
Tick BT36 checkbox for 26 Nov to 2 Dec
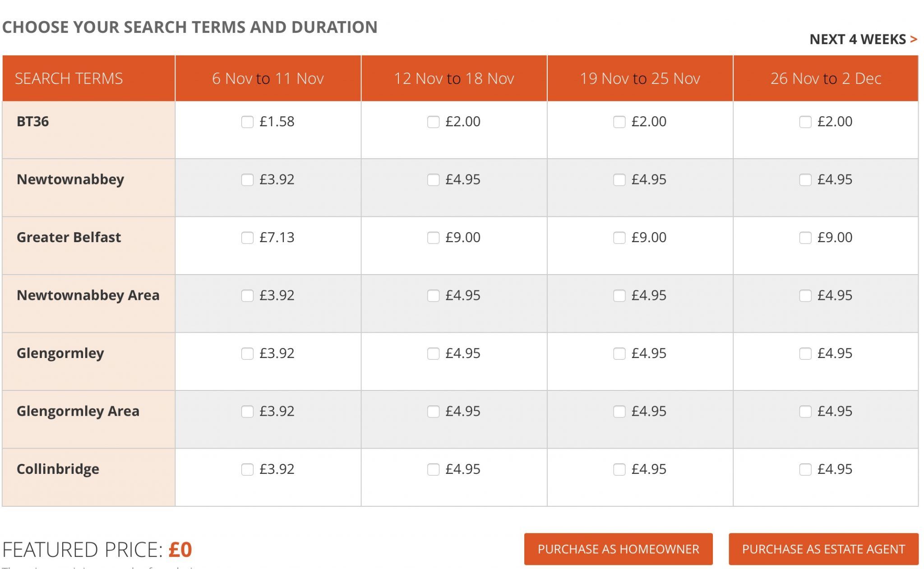(x=805, y=122)
